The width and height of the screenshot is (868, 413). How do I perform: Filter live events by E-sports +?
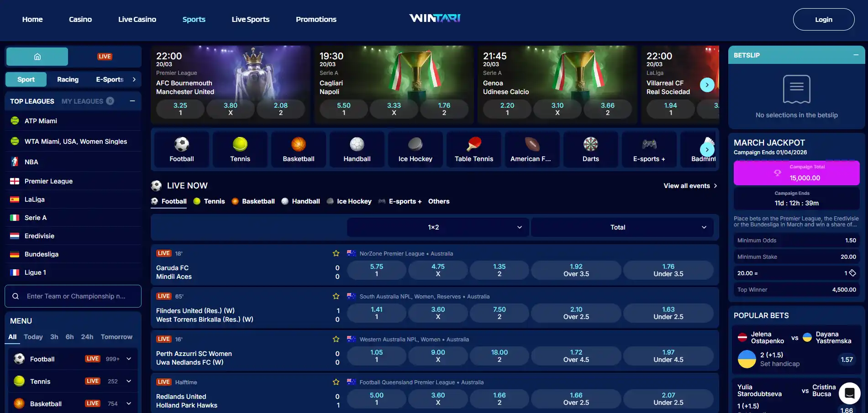pyautogui.click(x=400, y=201)
